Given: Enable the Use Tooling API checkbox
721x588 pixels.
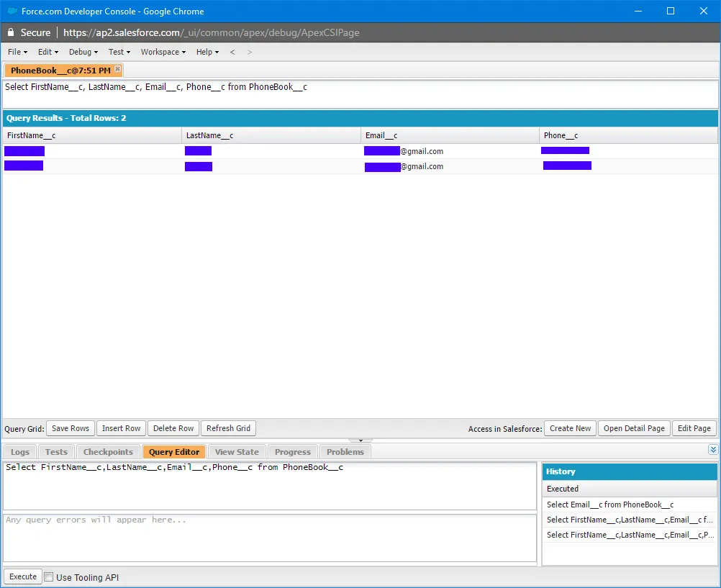Looking at the screenshot, I should coord(49,577).
